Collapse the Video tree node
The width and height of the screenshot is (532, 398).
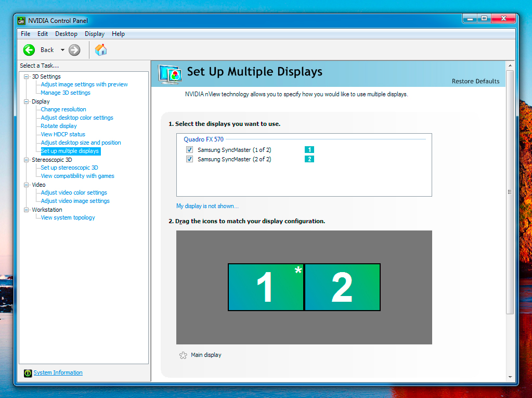coord(26,185)
